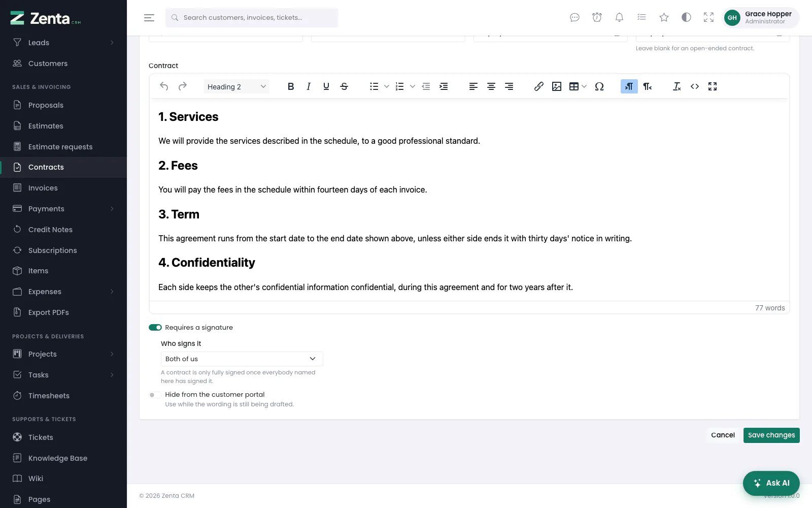Image resolution: width=812 pixels, height=508 pixels.
Task: Enable Hide from the customer portal
Action: (155, 395)
